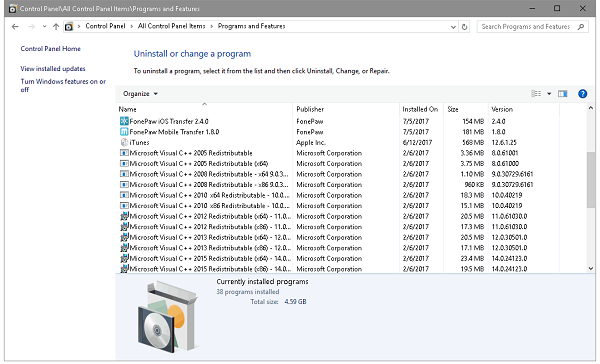Click the Visual C++ 2012 Redistributable (x86) icon

point(124,227)
